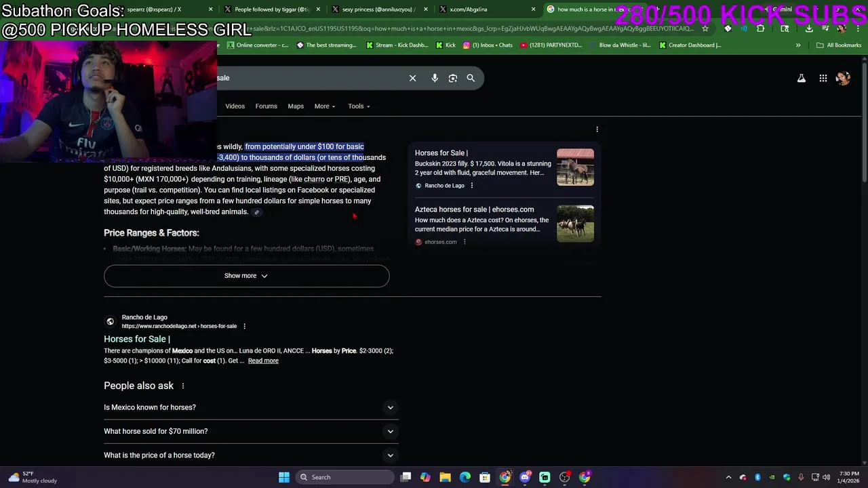Open options for ehorses.com card

pos(465,242)
